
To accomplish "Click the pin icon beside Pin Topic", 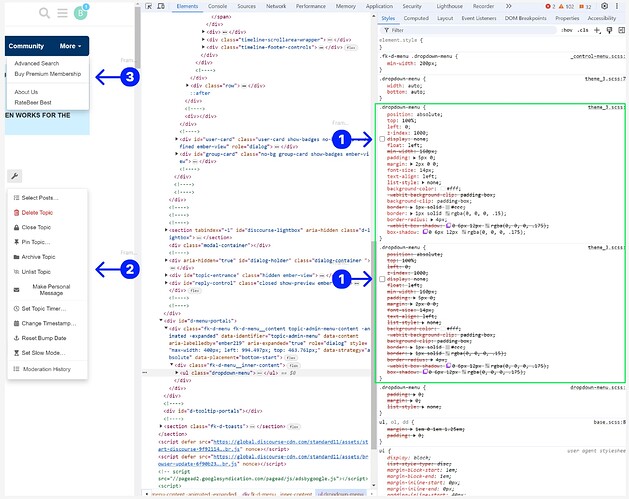I will [16, 242].
